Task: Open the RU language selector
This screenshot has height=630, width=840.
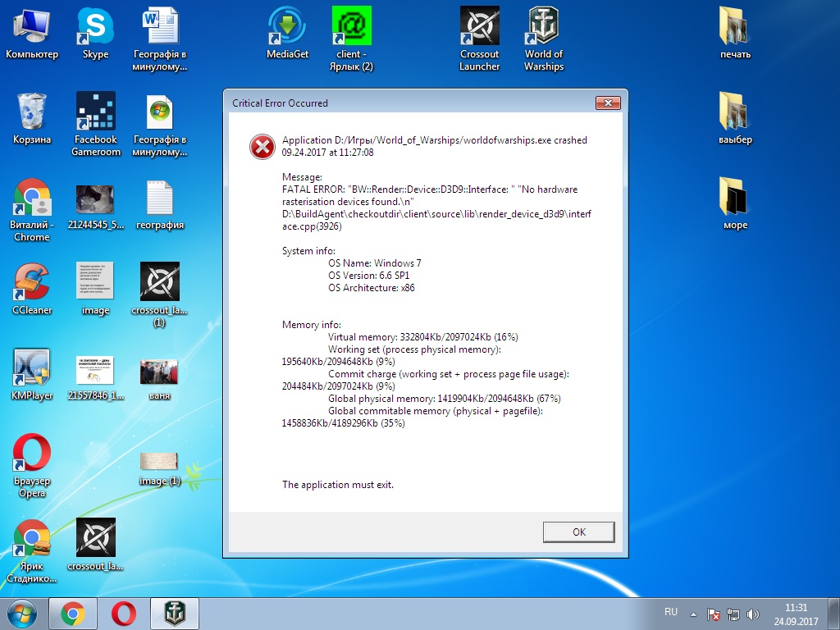Action: 671,612
